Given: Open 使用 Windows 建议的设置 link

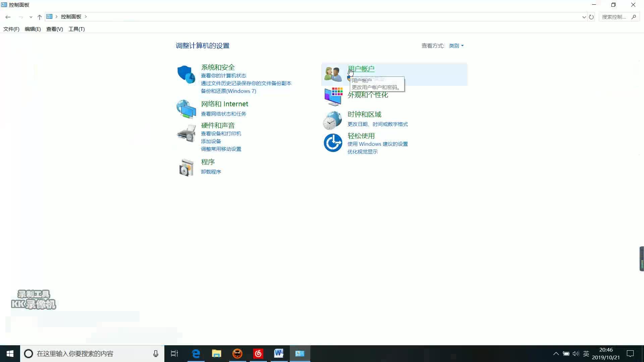Looking at the screenshot, I should coord(378,144).
